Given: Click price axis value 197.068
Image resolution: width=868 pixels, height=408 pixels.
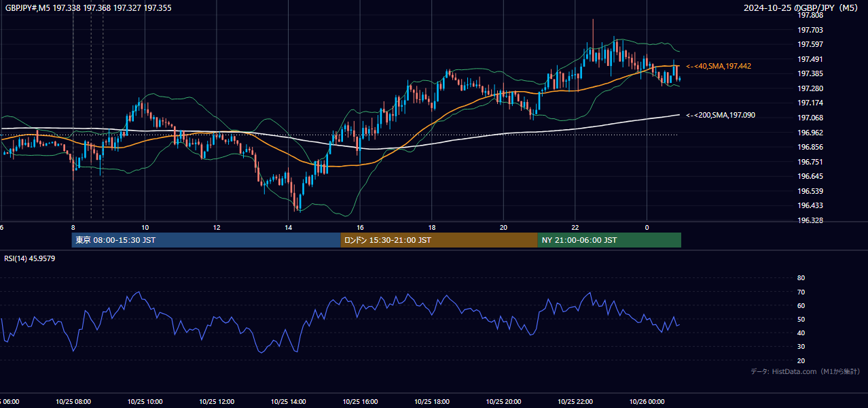Looking at the screenshot, I should click(x=810, y=118).
